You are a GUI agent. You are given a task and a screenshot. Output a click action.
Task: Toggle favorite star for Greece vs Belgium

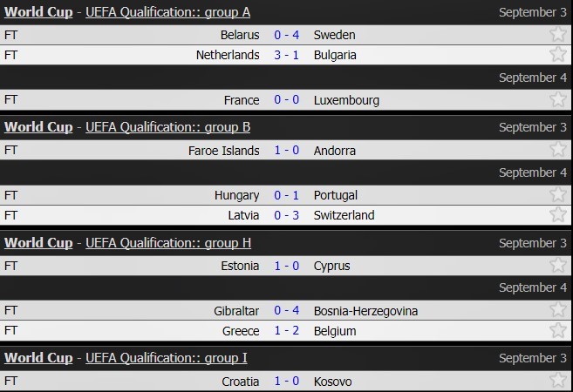pos(558,331)
